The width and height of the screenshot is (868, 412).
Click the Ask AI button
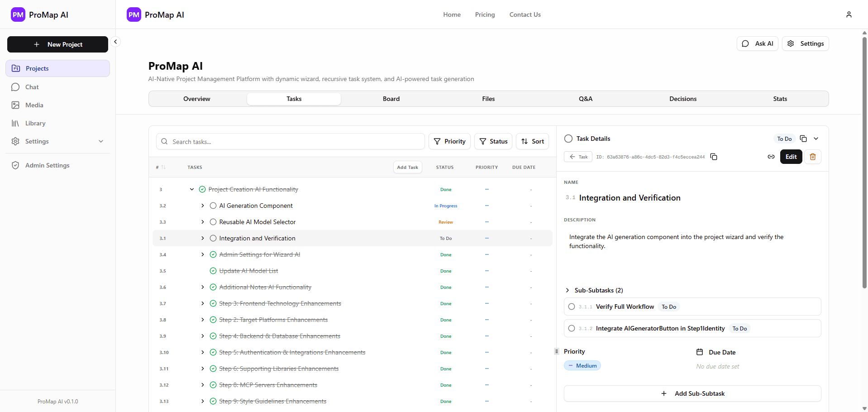757,43
